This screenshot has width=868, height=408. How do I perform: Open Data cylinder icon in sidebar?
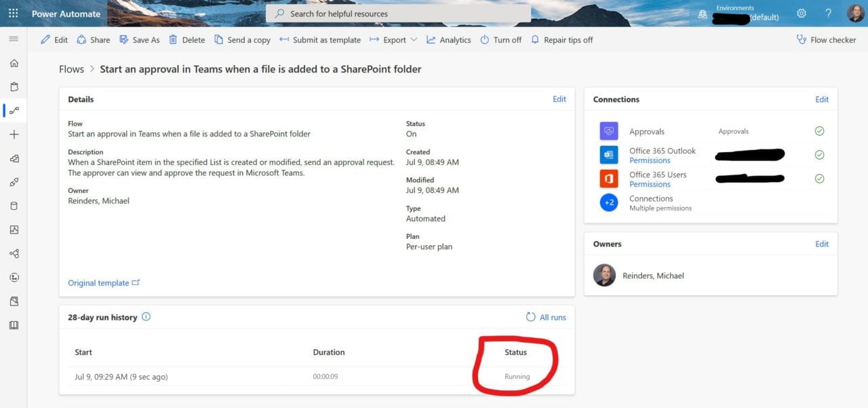[x=14, y=206]
